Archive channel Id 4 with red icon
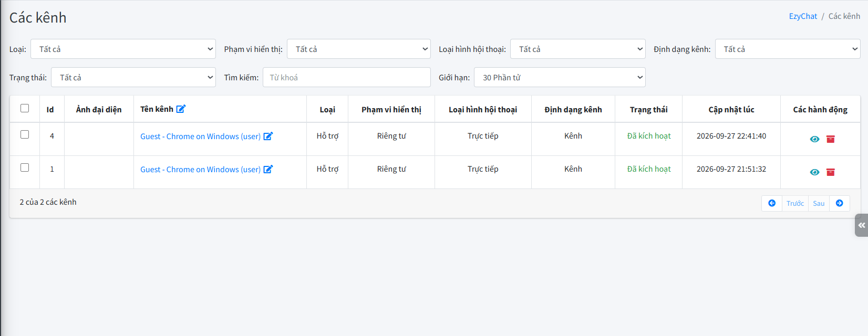This screenshot has height=336, width=868. [x=831, y=139]
